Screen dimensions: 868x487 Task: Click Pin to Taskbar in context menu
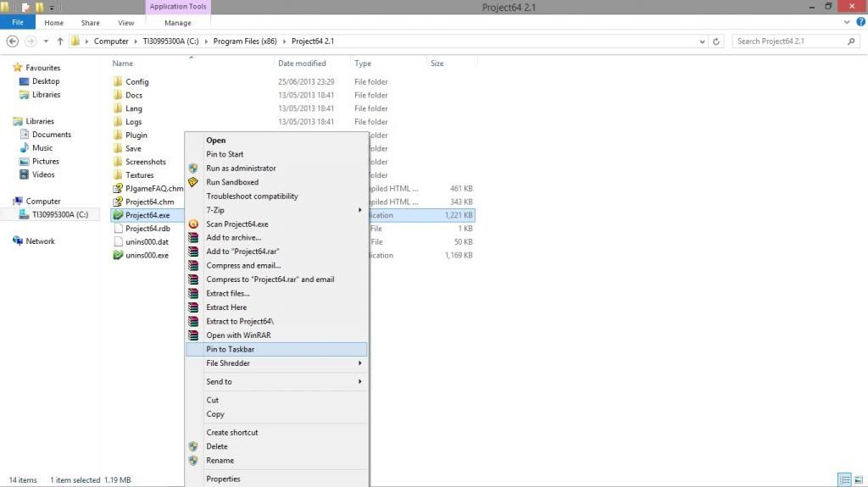click(x=277, y=349)
